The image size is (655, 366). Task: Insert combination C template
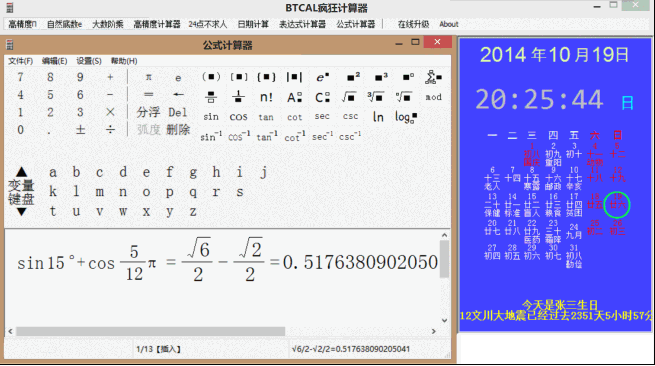pyautogui.click(x=322, y=97)
